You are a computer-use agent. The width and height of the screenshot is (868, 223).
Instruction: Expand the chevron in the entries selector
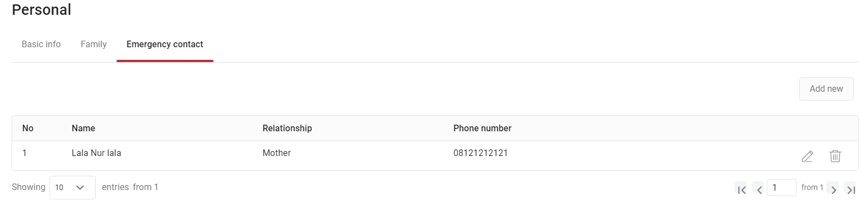[80, 187]
